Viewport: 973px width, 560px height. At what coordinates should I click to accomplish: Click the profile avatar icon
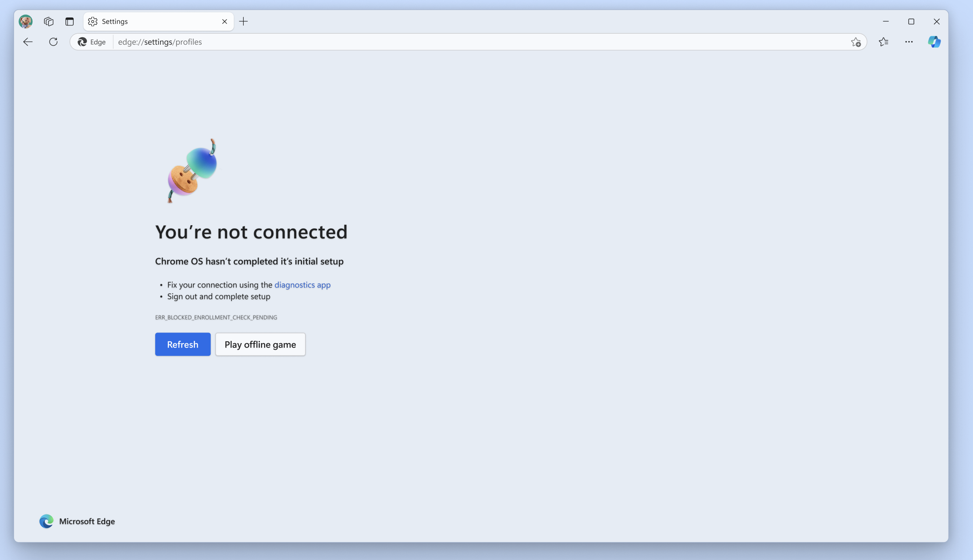[x=26, y=21]
